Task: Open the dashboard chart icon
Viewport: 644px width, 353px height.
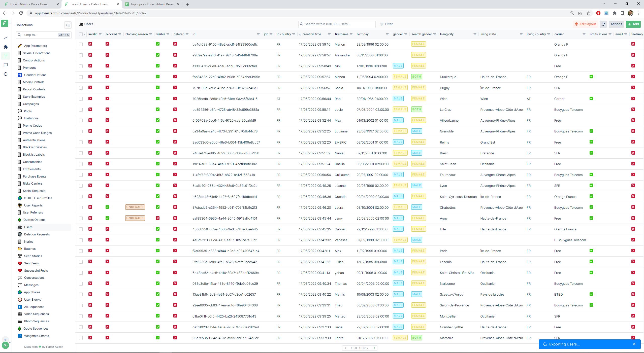Action: click(x=6, y=38)
